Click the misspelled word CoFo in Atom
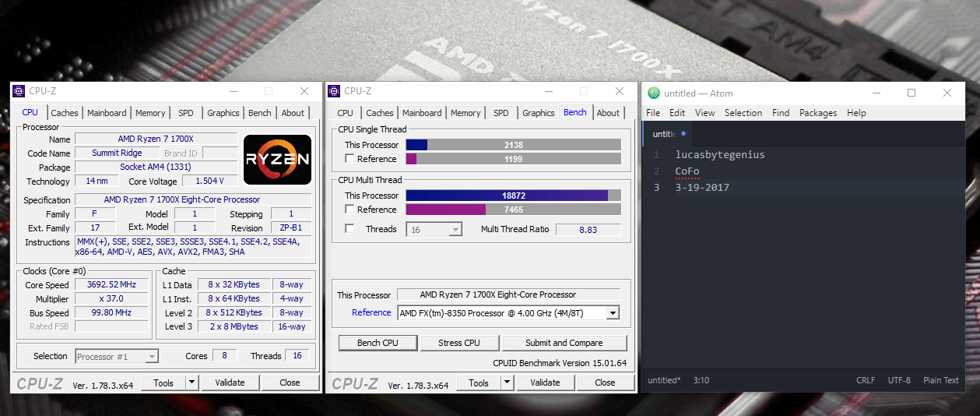Viewport: 980px width, 416px height. tap(687, 171)
